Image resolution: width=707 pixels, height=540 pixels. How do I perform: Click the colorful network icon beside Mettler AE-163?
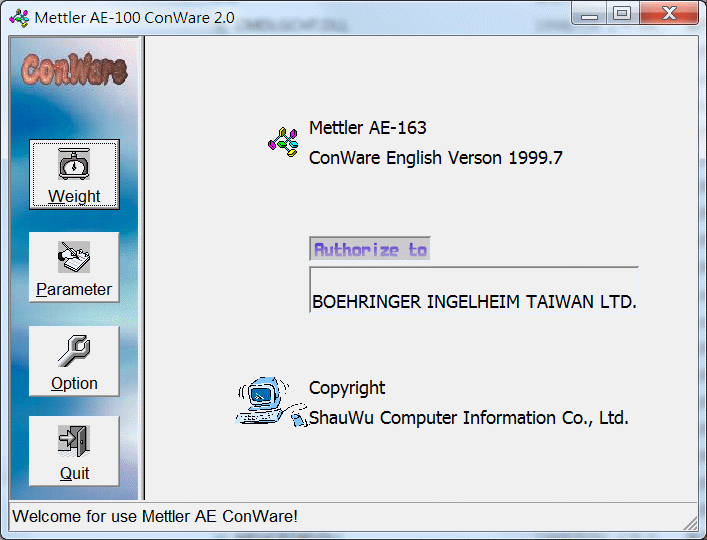pyautogui.click(x=283, y=142)
